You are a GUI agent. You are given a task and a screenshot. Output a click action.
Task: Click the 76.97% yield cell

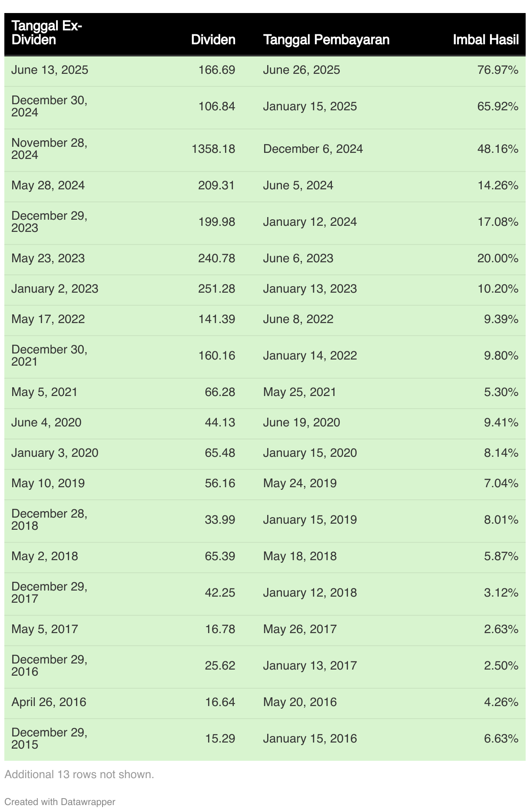coord(498,70)
